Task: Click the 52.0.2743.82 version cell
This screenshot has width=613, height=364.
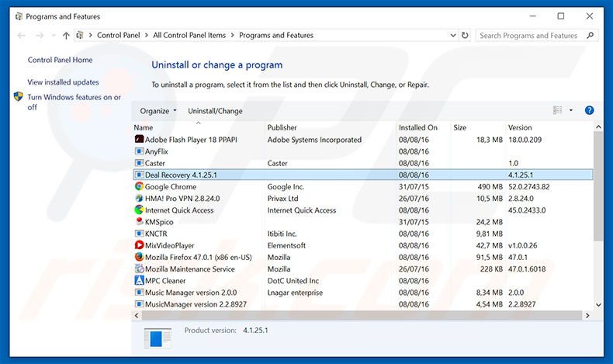Action: (x=528, y=186)
